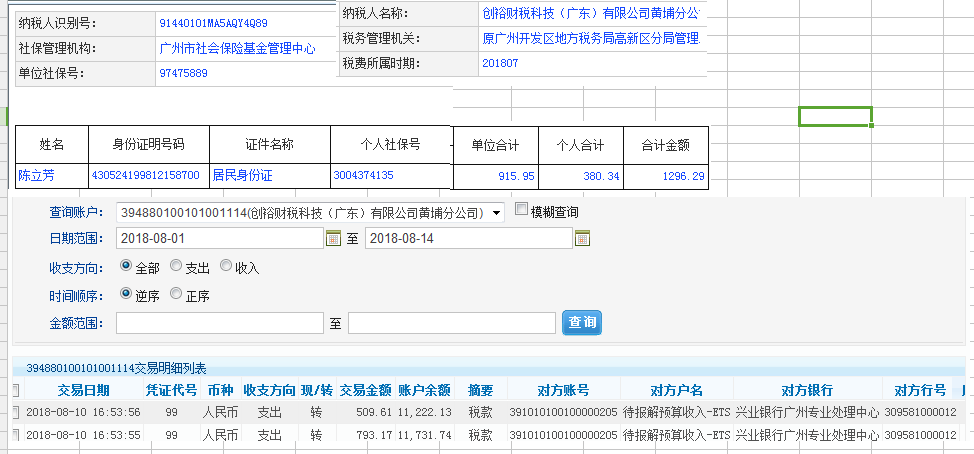Choose 正序 for 时间顺序
The width and height of the screenshot is (974, 454).
(176, 294)
